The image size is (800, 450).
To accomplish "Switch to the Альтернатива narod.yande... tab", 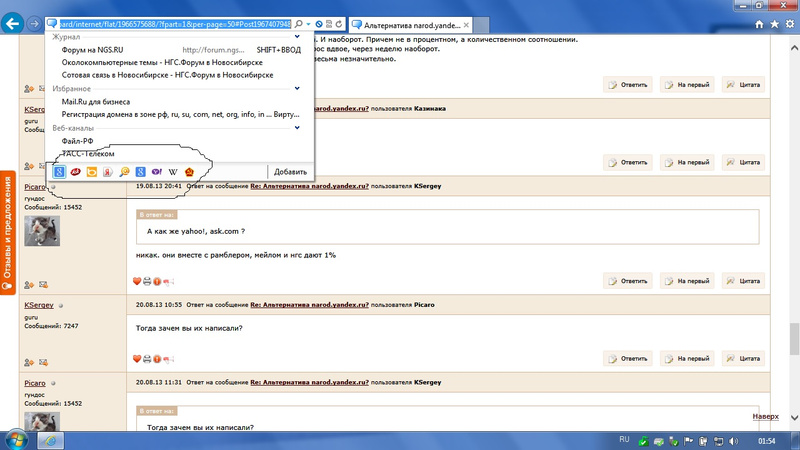I will click(x=411, y=24).
